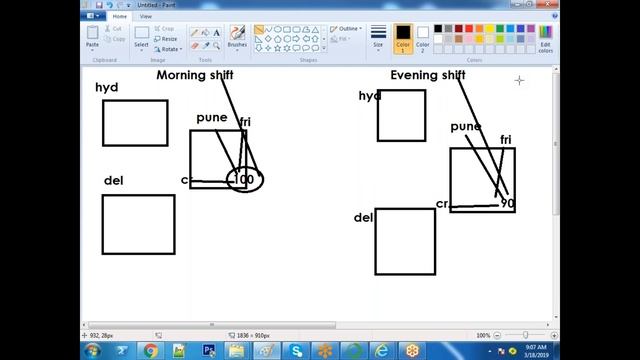Pick the black color swatch
The height and width of the screenshot is (360, 640).
pos(438,29)
